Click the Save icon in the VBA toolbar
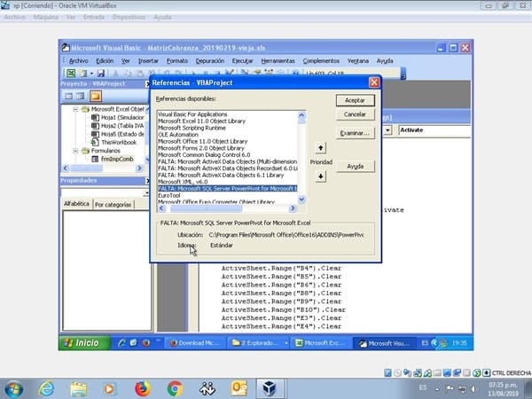The height and width of the screenshot is (399, 532). (x=102, y=73)
